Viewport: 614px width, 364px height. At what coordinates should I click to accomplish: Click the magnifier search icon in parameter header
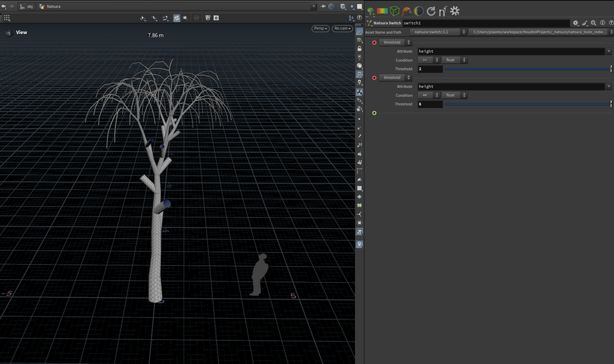point(593,23)
